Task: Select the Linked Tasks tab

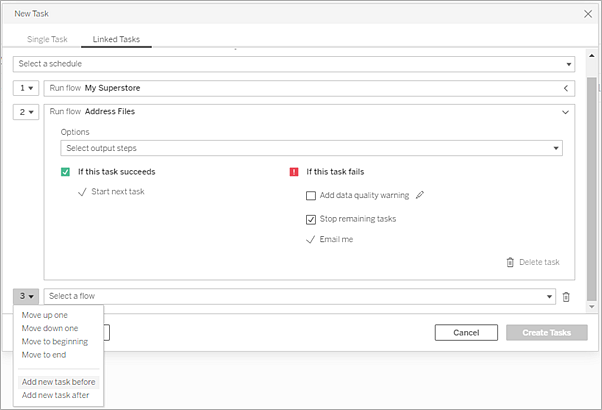Action: coord(116,39)
